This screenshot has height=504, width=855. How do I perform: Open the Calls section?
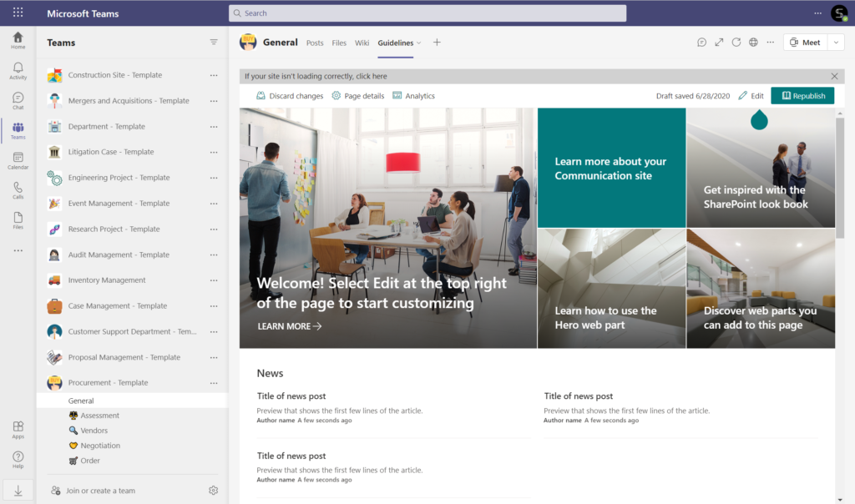click(18, 191)
